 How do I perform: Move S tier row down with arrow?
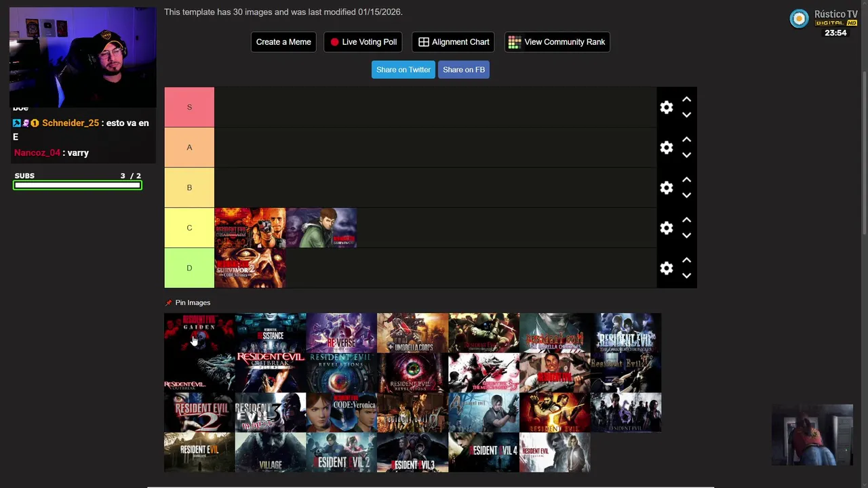[x=686, y=115]
